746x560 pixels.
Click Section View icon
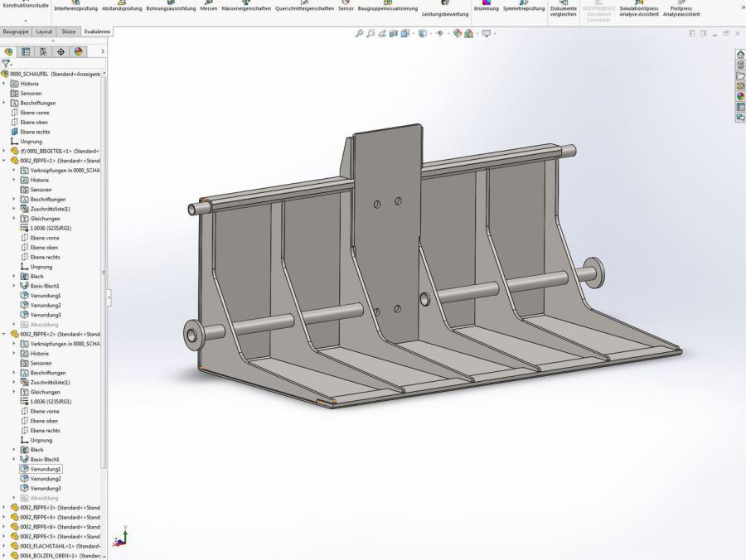(x=394, y=33)
